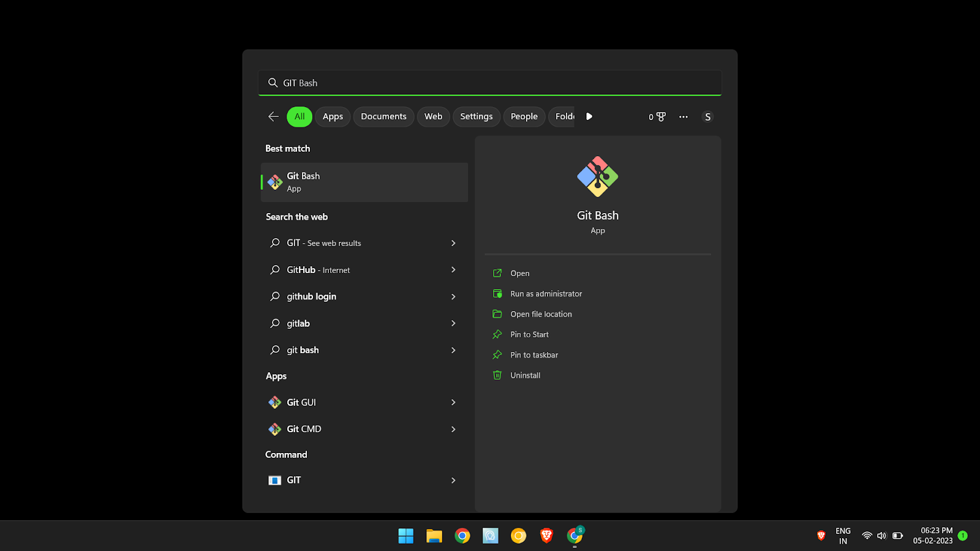Screen dimensions: 980x551
Task: Open the yellow circle app on taskbar
Action: click(518, 536)
